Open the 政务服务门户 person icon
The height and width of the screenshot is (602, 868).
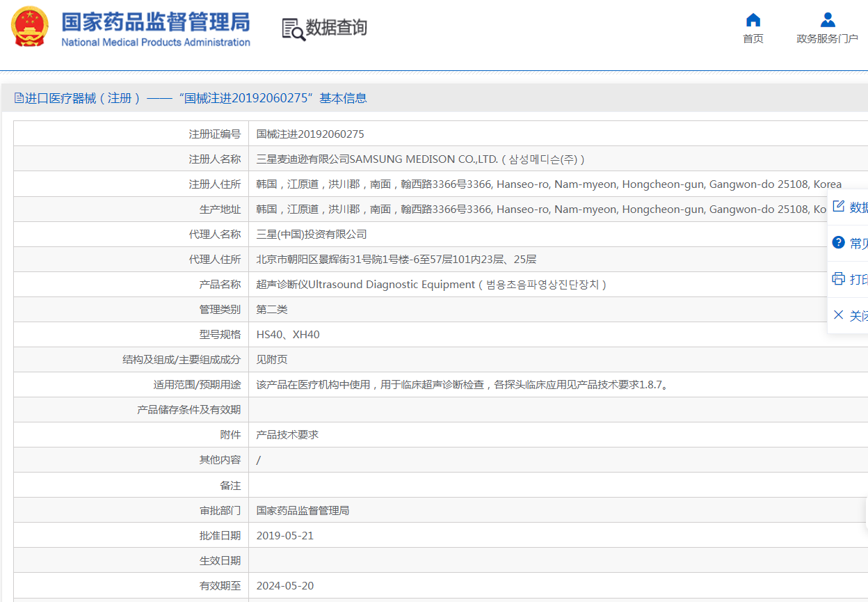pyautogui.click(x=827, y=19)
